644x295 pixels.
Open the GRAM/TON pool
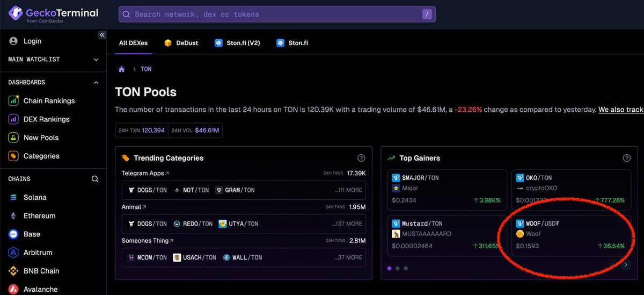coord(235,190)
